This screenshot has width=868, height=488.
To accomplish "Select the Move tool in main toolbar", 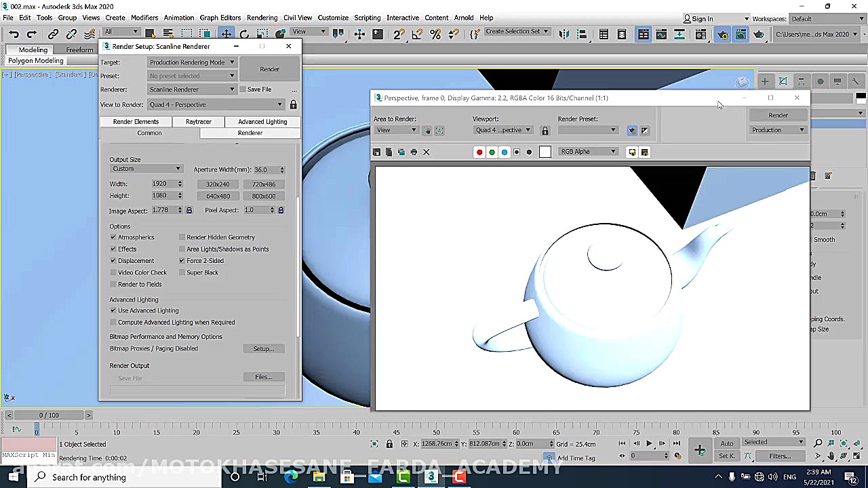I will [x=226, y=34].
